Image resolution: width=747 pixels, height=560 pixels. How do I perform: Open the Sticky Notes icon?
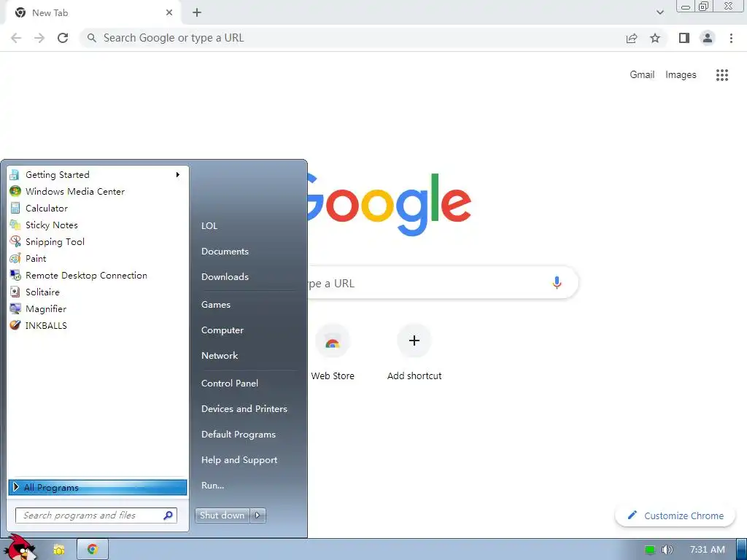tap(15, 225)
